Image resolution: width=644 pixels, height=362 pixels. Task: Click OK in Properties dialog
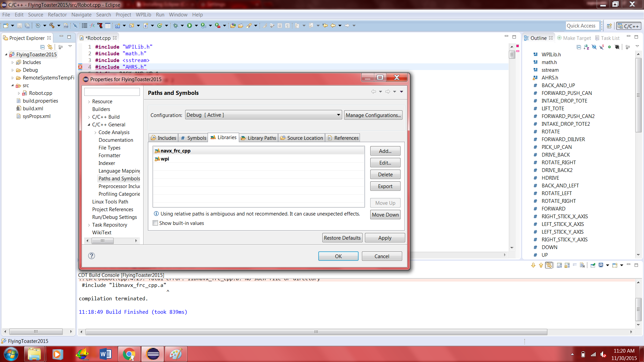[x=338, y=256]
